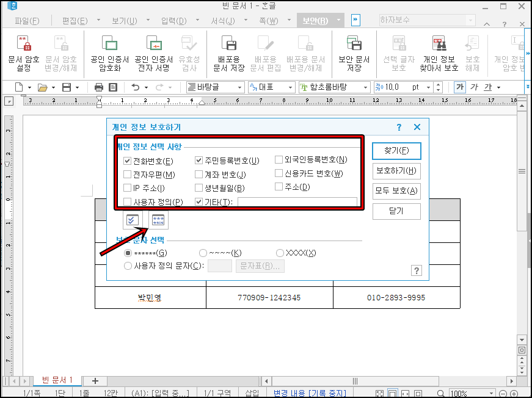Open the 쪽(W) menu
This screenshot has width=532, height=398.
point(268,21)
